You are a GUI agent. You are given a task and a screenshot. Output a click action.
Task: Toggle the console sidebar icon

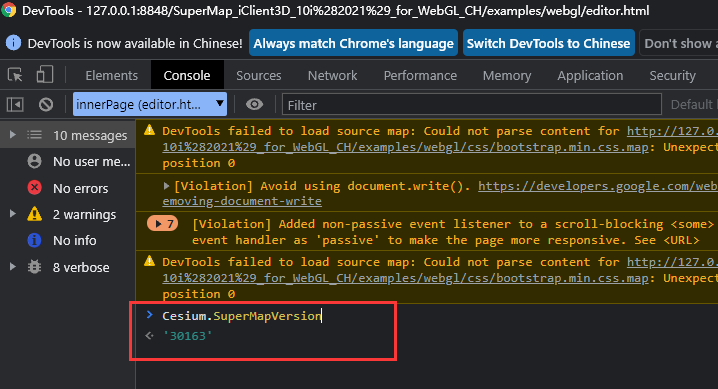coord(15,105)
